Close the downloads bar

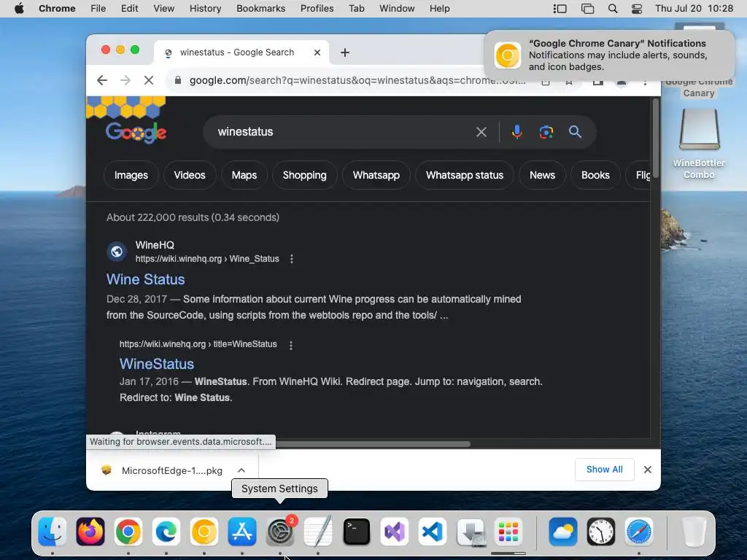(648, 470)
